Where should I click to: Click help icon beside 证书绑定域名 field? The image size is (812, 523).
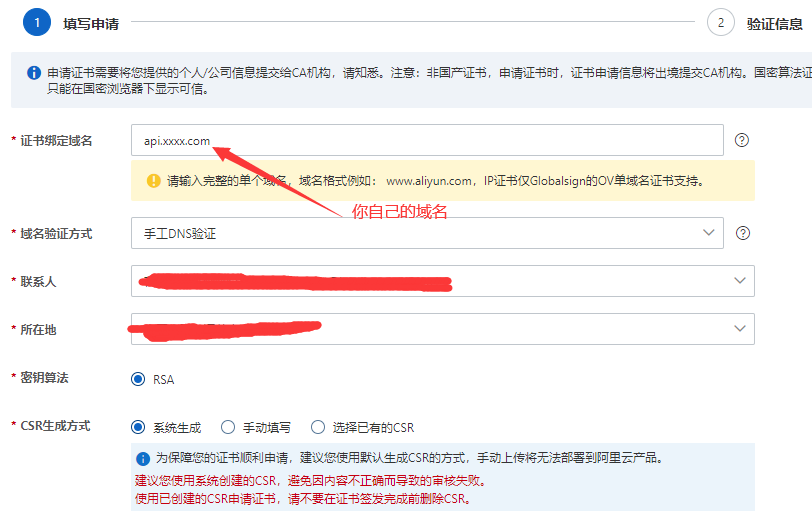[x=742, y=140]
